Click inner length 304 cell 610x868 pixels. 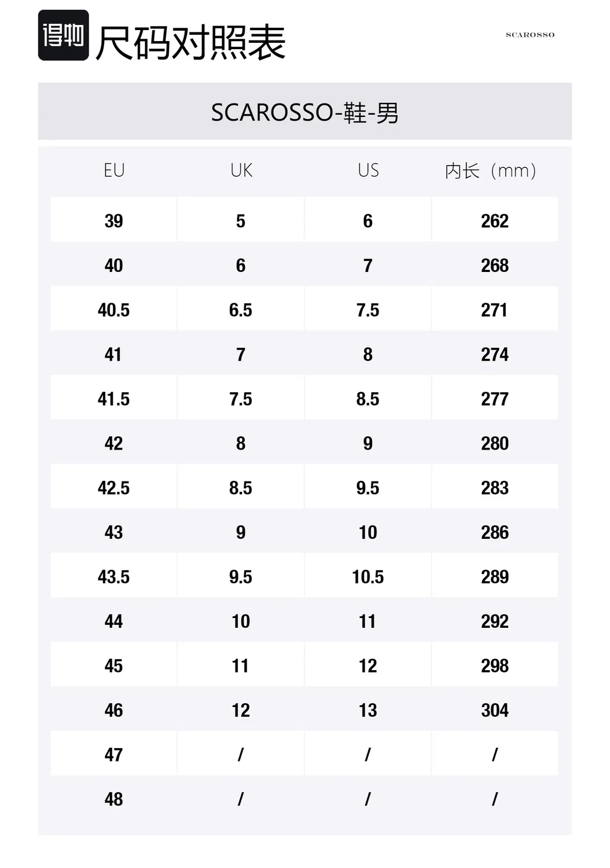point(495,709)
